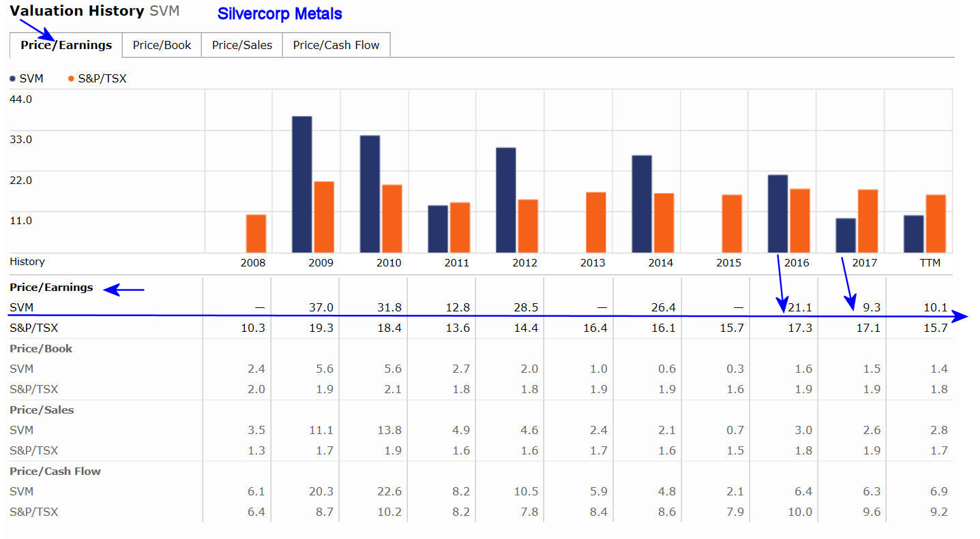
Task: Click the 16.4 S&P/TSX P/E value
Action: pos(595,328)
